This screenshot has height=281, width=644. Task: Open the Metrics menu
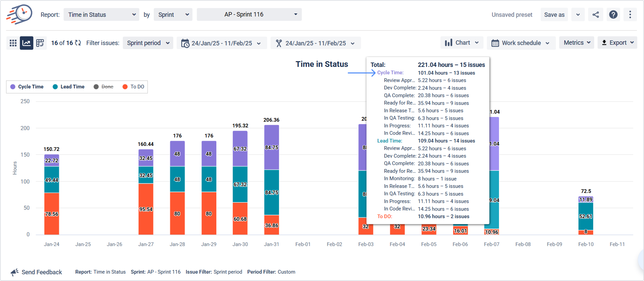(577, 43)
